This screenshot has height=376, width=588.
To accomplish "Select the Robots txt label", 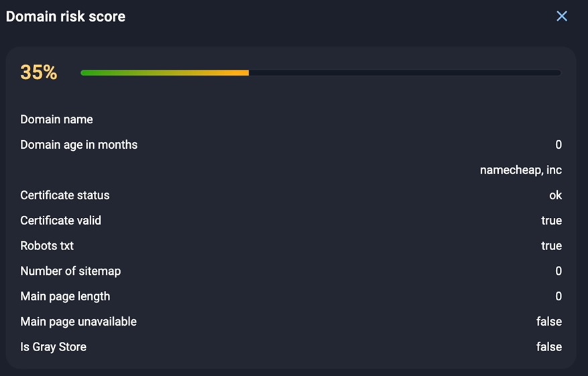I will [47, 246].
